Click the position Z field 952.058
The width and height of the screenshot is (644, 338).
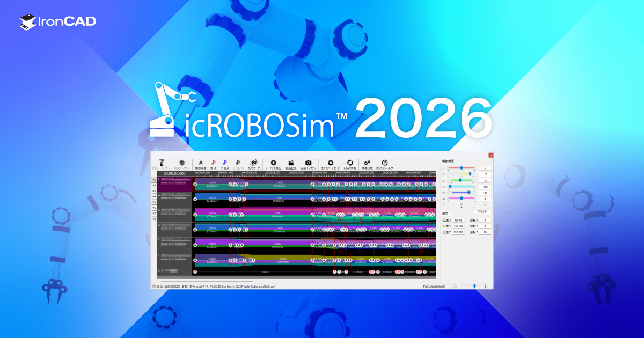pos(458,232)
